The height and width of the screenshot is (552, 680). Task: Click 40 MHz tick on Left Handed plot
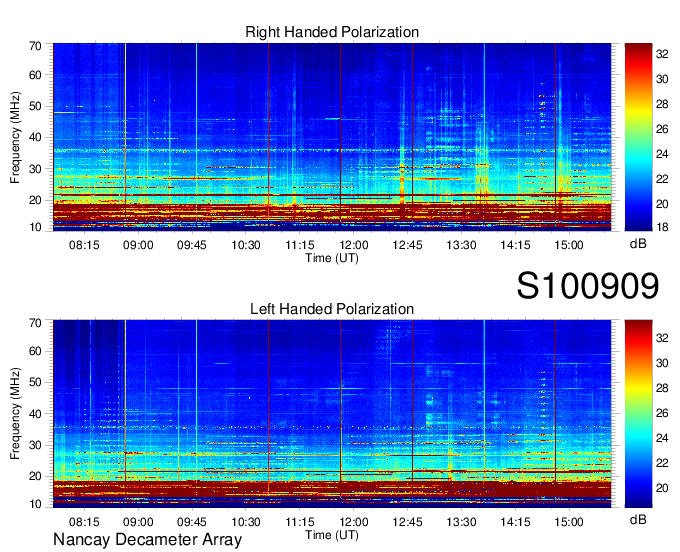pyautogui.click(x=35, y=414)
